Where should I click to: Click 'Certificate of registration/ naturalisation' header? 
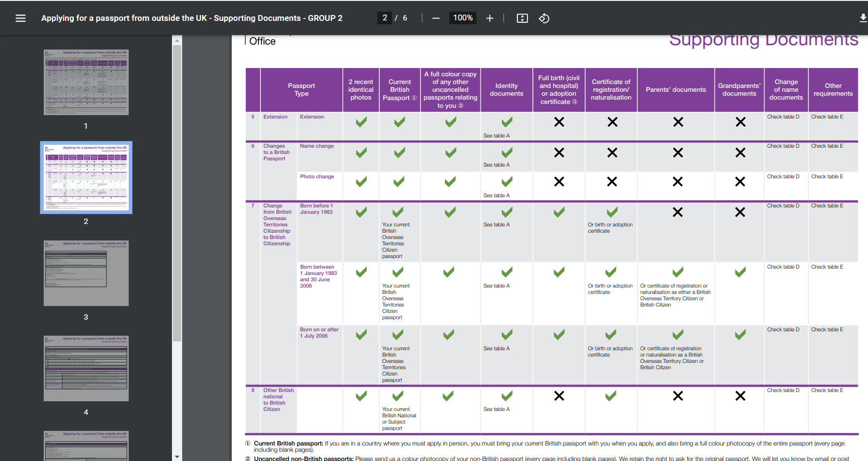pyautogui.click(x=611, y=89)
